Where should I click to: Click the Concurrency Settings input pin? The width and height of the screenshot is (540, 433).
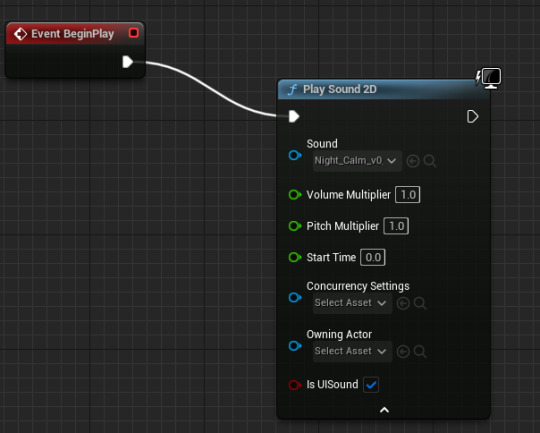coord(295,297)
